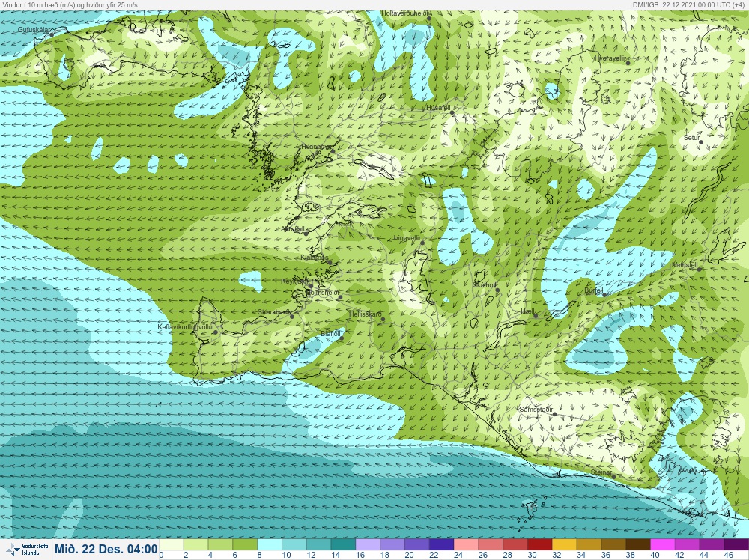Viewport: 749px width, 560px height.
Task: Pick the dark magenta 44–46 m/s legend swatch
Action: click(712, 545)
